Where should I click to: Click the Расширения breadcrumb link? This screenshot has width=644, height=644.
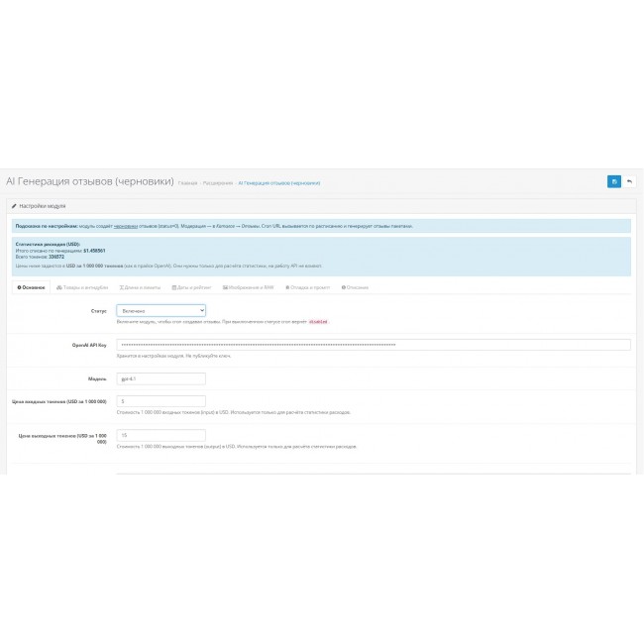(218, 183)
